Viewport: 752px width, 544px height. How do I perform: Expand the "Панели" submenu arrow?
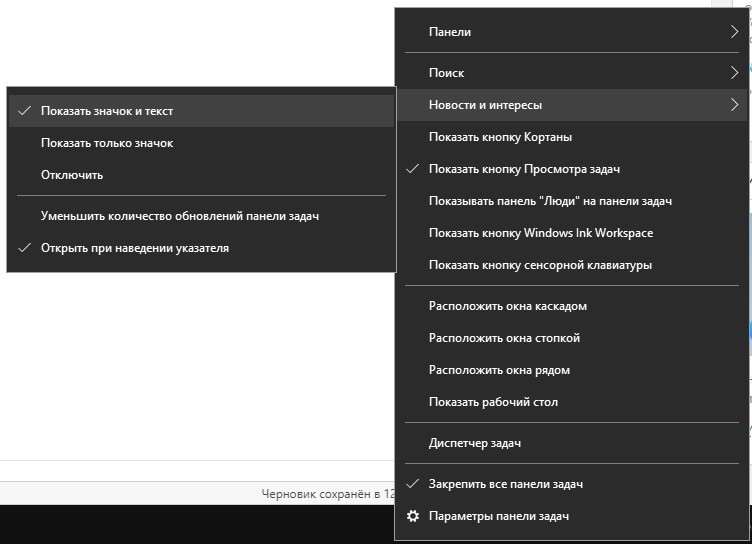(x=734, y=32)
